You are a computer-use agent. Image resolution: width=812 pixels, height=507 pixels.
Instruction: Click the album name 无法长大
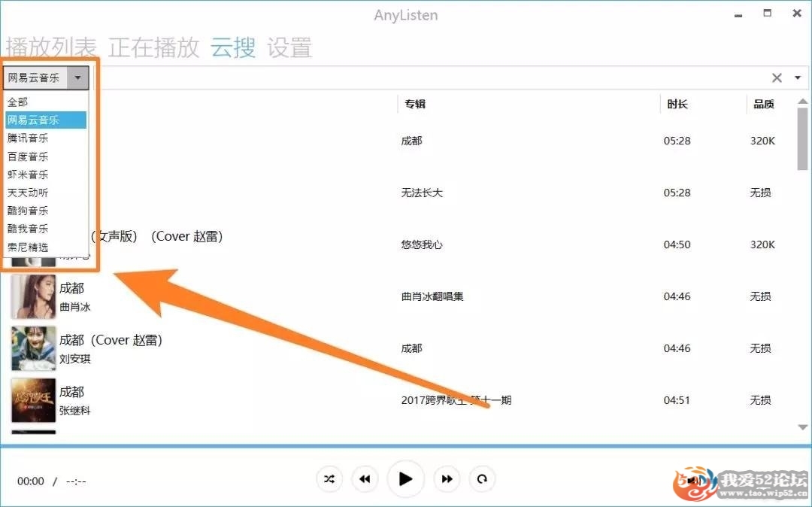[422, 193]
